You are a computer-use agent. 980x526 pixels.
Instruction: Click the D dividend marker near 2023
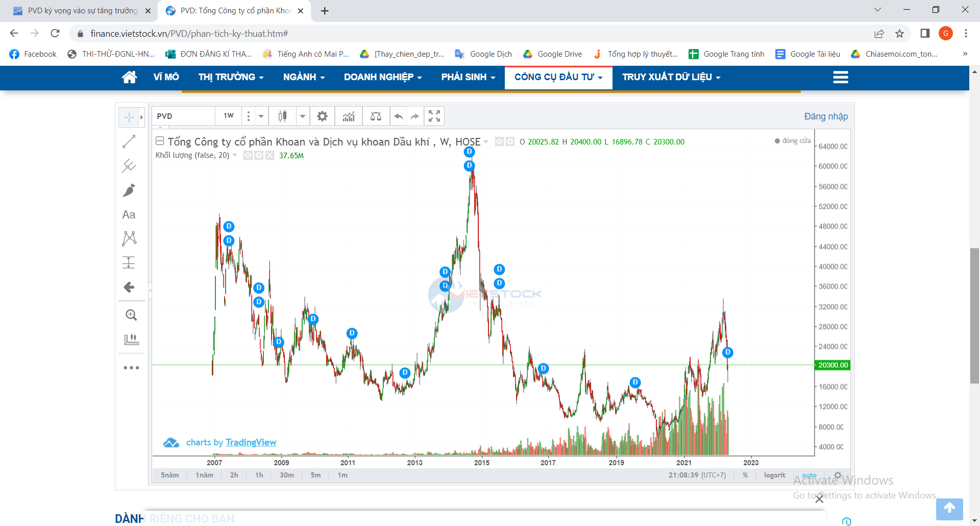(728, 352)
